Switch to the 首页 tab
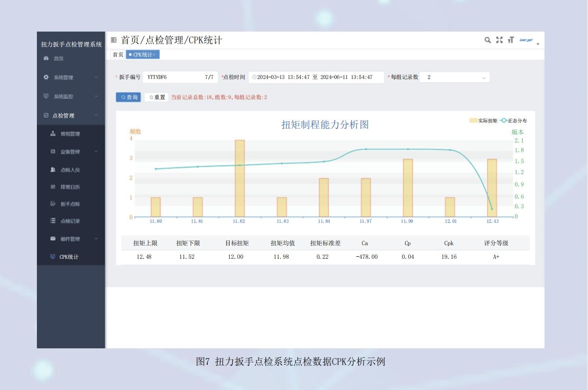The width and height of the screenshot is (588, 390). (118, 55)
